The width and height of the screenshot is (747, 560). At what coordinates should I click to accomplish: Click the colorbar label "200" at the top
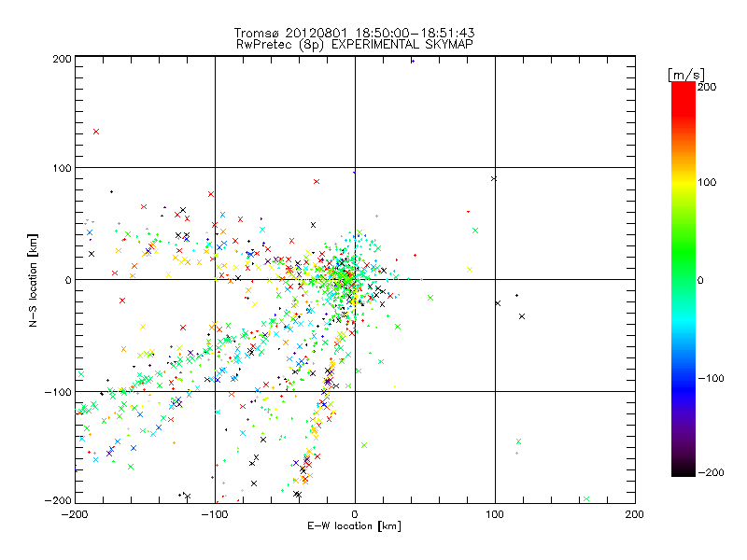pyautogui.click(x=707, y=87)
